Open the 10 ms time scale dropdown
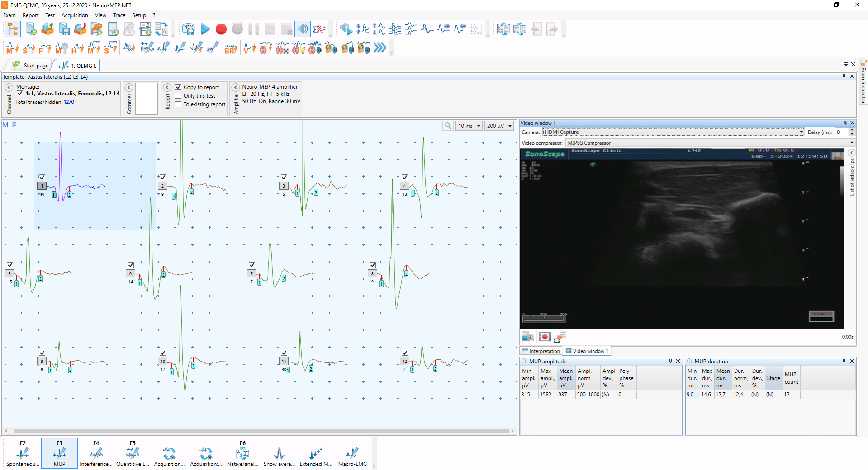 (x=469, y=126)
